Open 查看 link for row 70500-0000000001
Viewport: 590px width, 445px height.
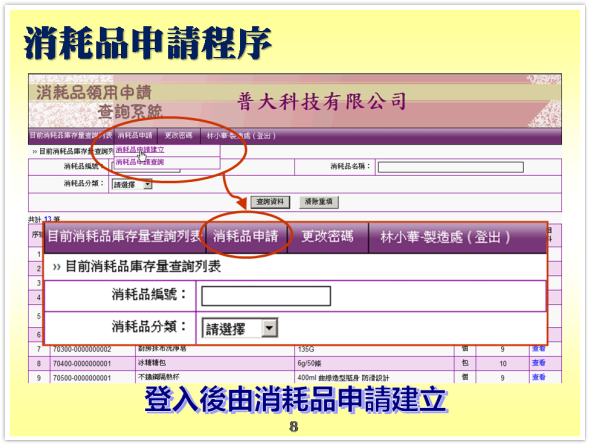pyautogui.click(x=538, y=377)
